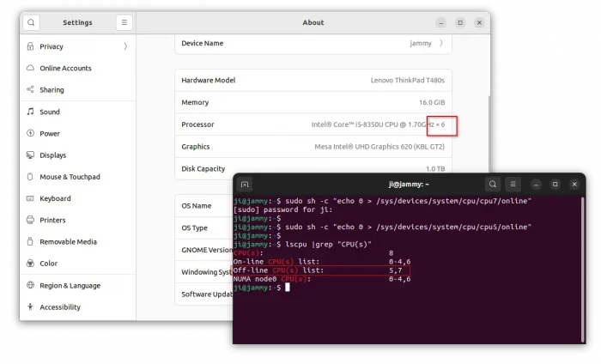Click the Color settings entry

pos(48,264)
